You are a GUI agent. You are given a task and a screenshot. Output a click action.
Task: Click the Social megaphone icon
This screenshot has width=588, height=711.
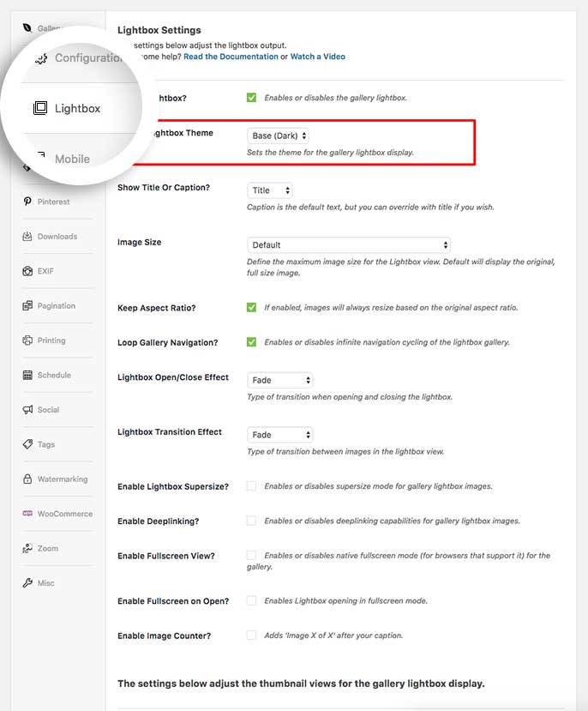tap(28, 410)
